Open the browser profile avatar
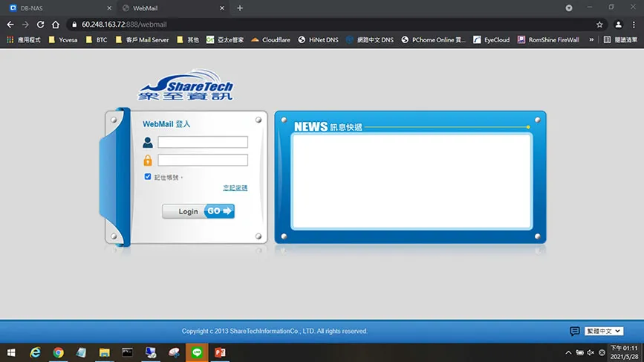The height and width of the screenshot is (362, 644). click(x=618, y=25)
